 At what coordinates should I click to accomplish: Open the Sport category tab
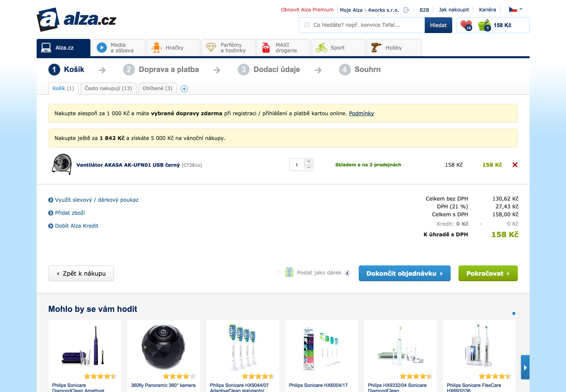(338, 48)
